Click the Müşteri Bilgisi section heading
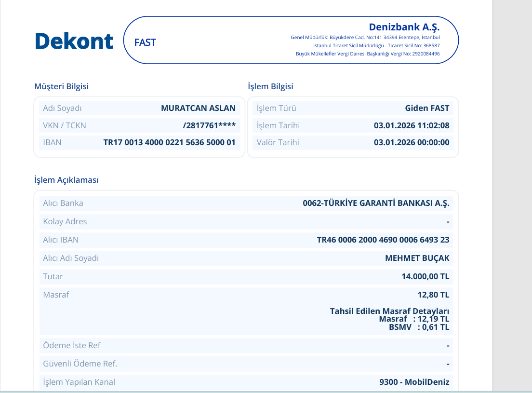This screenshot has height=393, width=532. click(61, 86)
